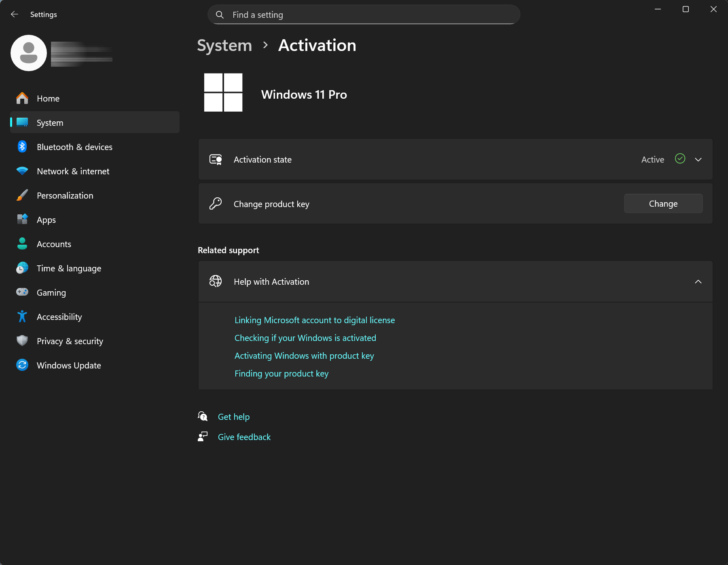Viewport: 728px width, 565px height.
Task: Click the Personalization brush icon
Action: (x=22, y=195)
